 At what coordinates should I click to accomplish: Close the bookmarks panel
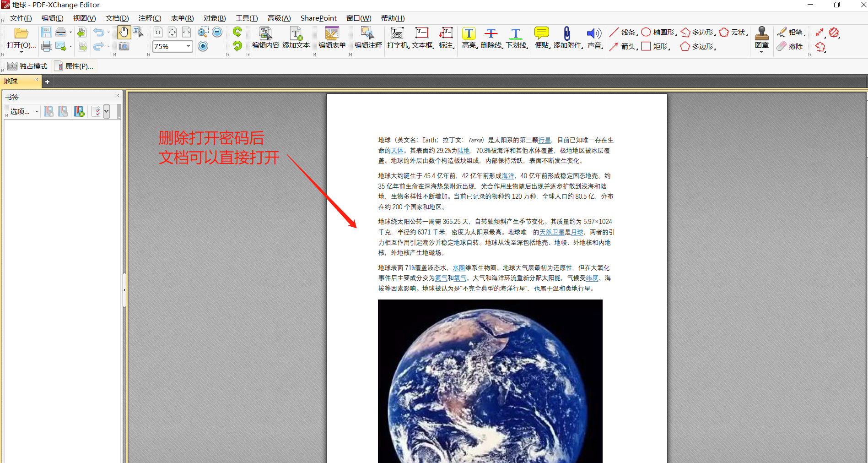tap(118, 96)
